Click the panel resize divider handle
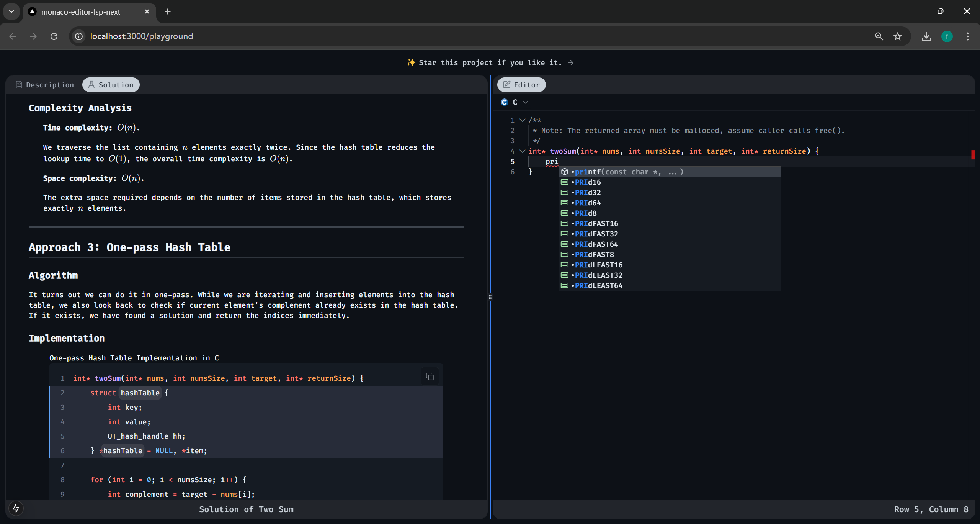Screen dimensions: 980x524 [490, 297]
